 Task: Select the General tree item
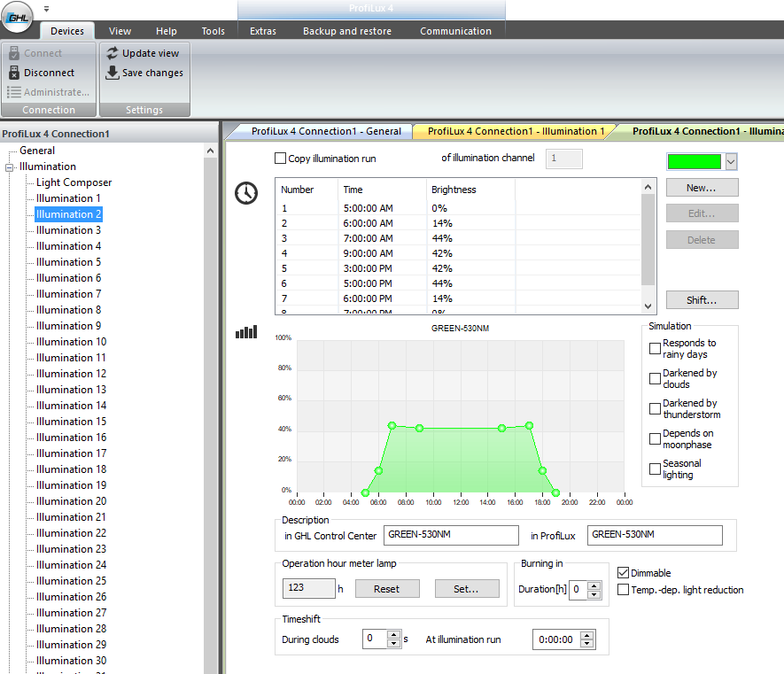(37, 151)
